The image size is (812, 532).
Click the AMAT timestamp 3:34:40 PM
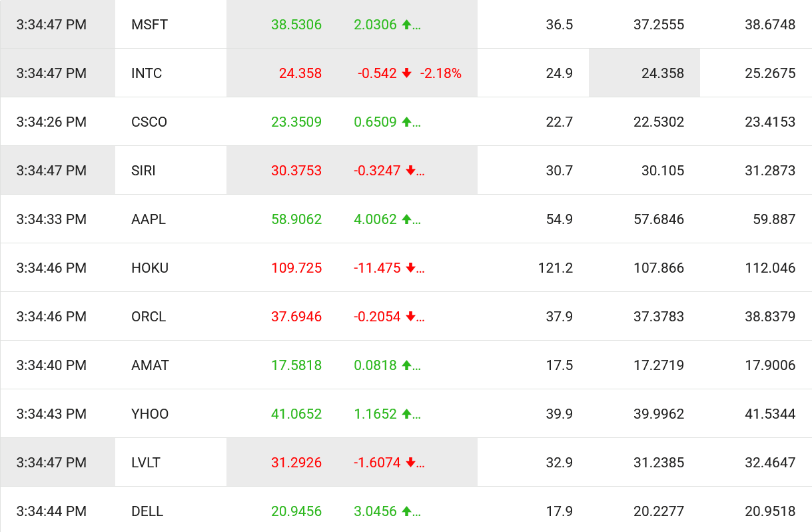tap(51, 365)
